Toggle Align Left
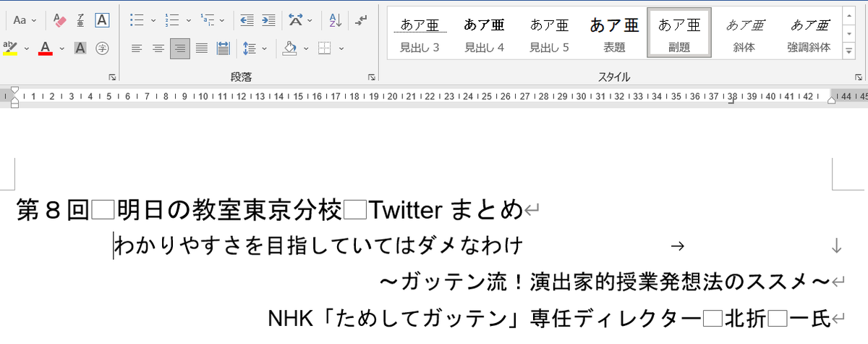 pos(137,49)
